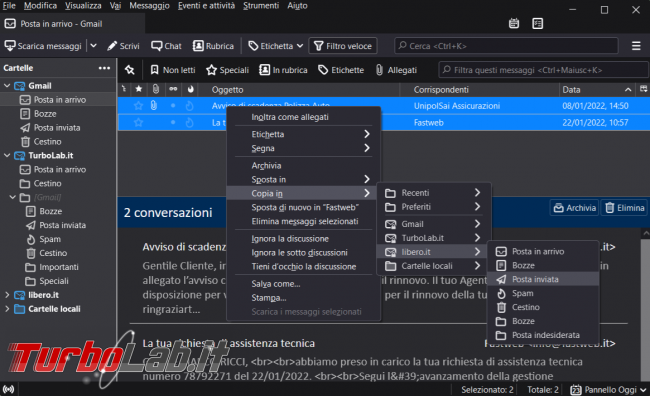
Task: Toggle read dot on Fastweb message
Action: coord(173,122)
